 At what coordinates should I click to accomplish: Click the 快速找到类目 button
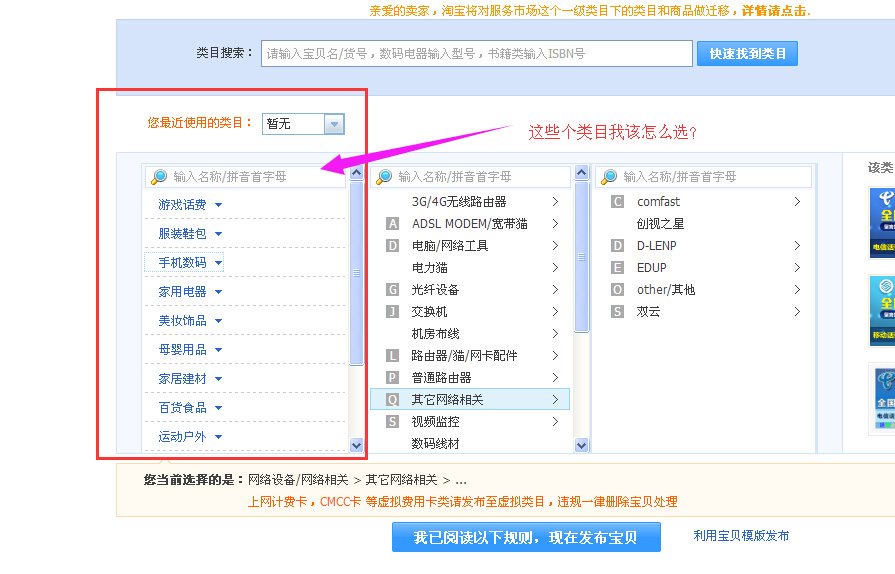747,54
